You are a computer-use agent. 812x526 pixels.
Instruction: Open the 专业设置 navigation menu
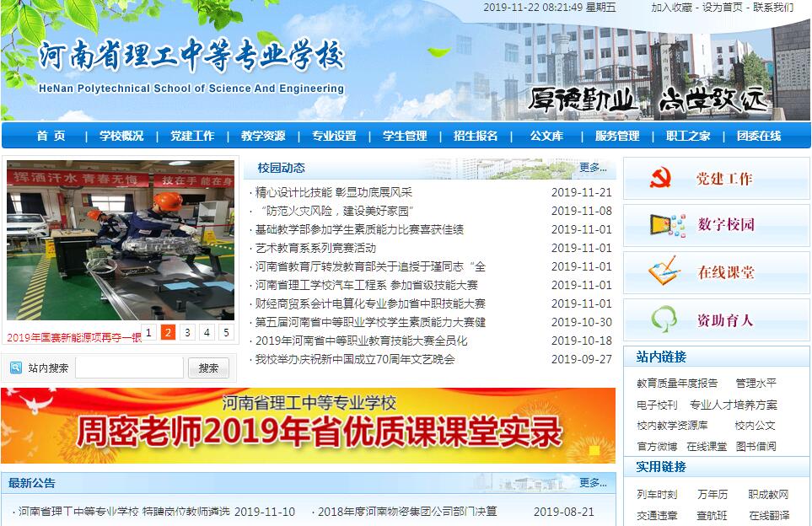point(334,136)
